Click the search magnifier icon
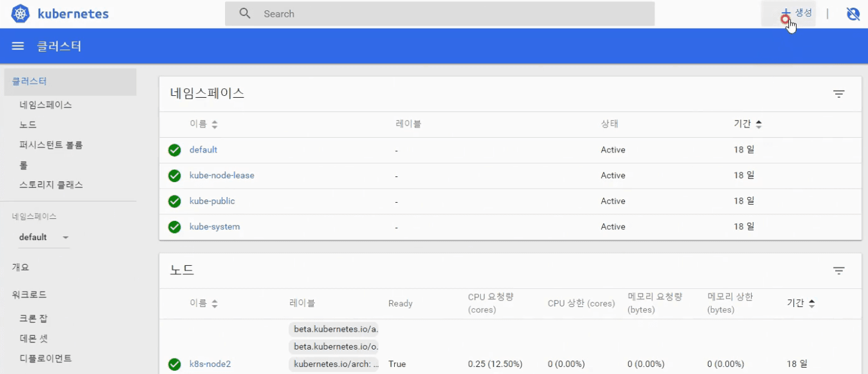The image size is (868, 374). point(244,14)
